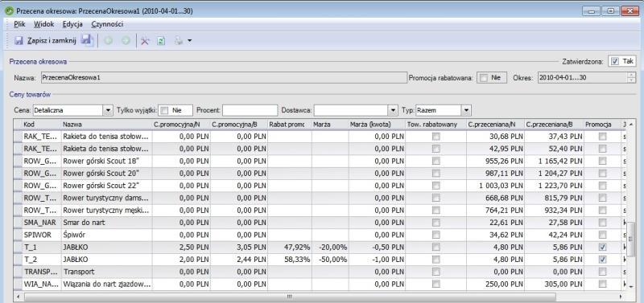This screenshot has height=303, width=644.
Task: Open the Widok menu
Action: click(x=44, y=24)
